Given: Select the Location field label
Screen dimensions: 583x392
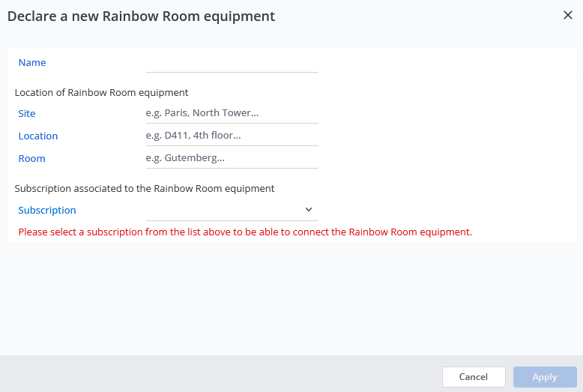Looking at the screenshot, I should point(38,136).
